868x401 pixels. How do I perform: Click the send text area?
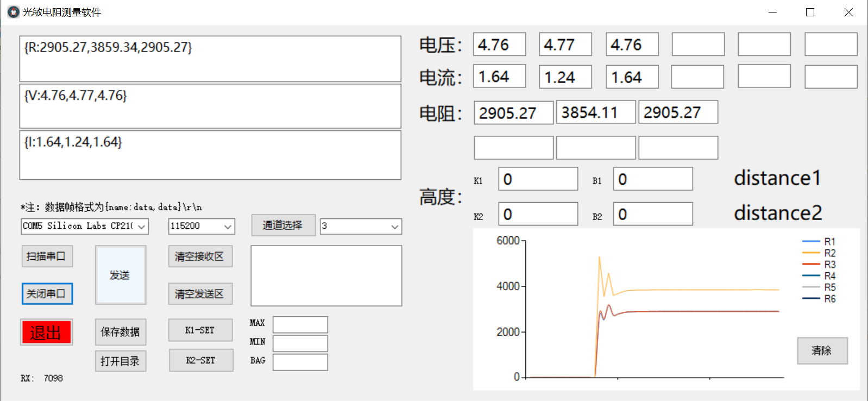coord(326,275)
